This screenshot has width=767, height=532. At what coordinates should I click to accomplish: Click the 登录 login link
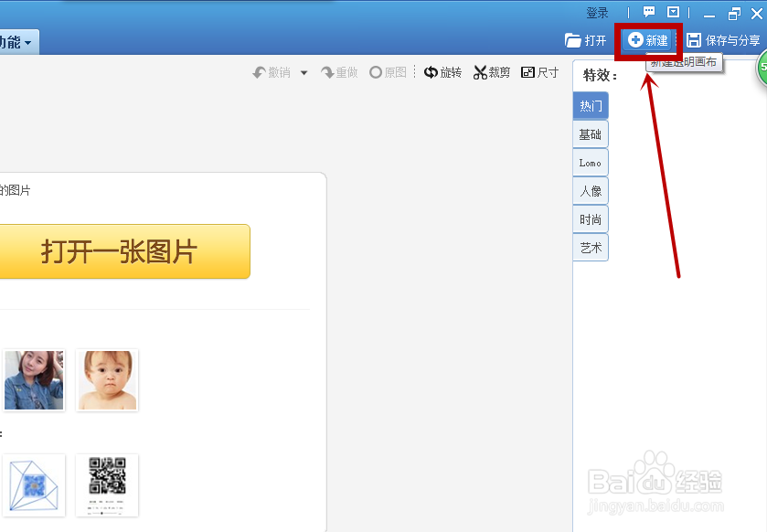598,13
